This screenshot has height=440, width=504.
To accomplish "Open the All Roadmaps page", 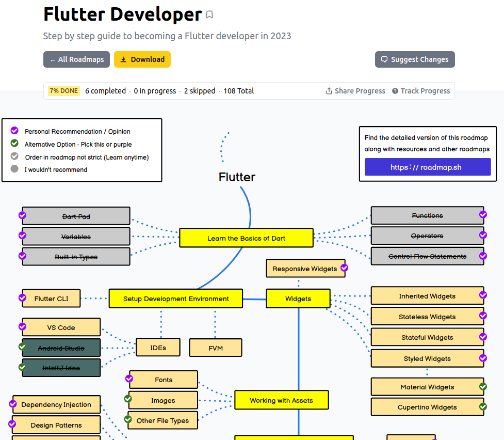I will click(76, 59).
